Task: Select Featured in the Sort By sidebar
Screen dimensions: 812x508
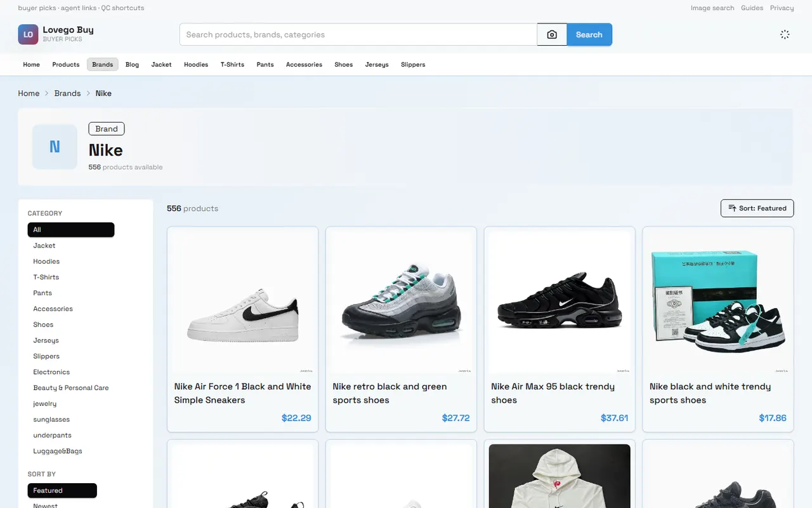Action: (62, 490)
